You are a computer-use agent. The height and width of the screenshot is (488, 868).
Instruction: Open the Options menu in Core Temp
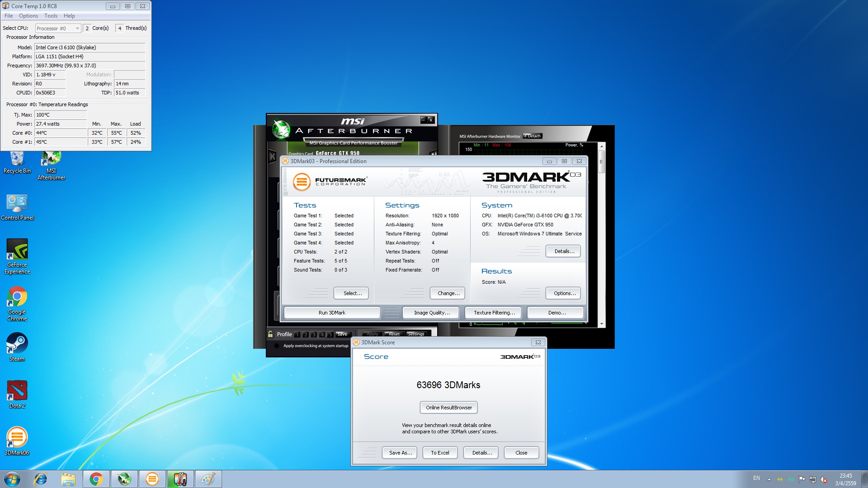click(x=28, y=16)
